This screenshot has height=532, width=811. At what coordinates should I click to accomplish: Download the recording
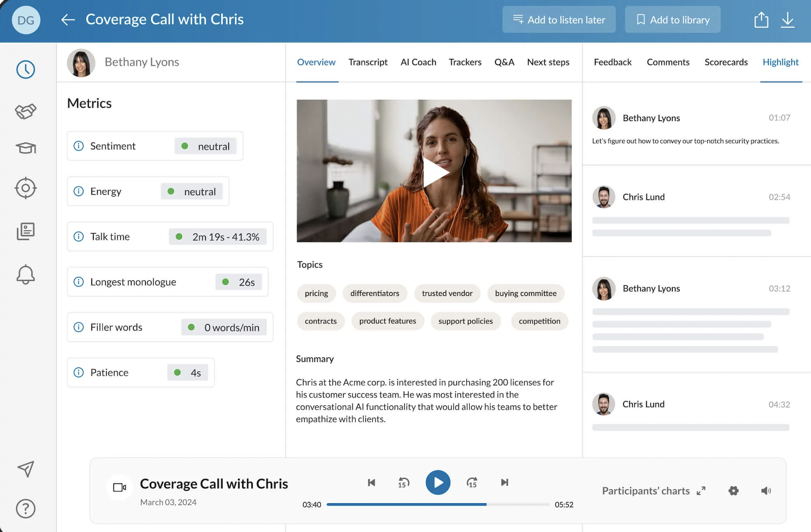[x=787, y=19]
